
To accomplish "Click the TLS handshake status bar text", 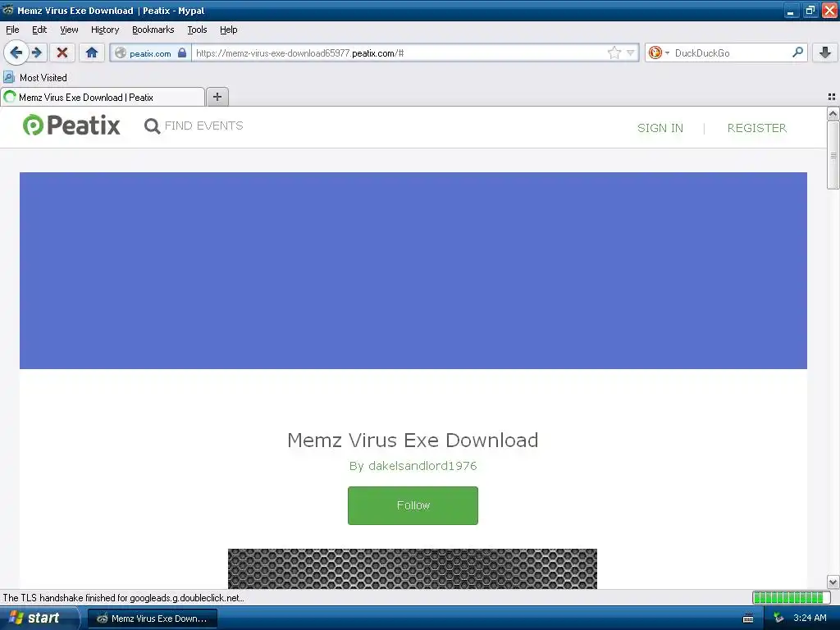I will tap(123, 598).
